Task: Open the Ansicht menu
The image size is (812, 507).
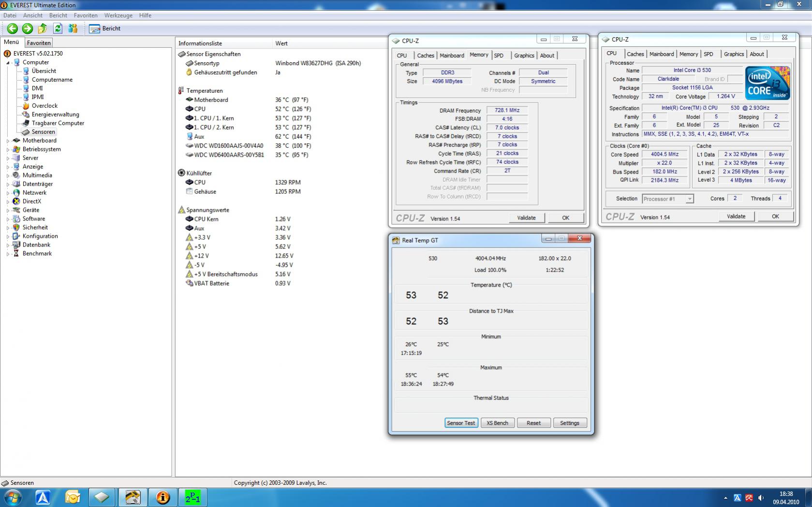Action: point(33,15)
